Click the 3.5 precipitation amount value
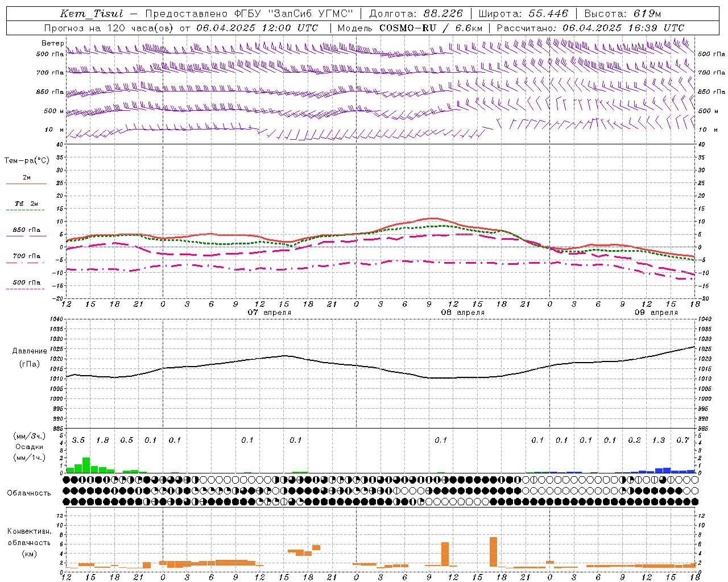Viewport: 728px width, 582px height. point(78,440)
